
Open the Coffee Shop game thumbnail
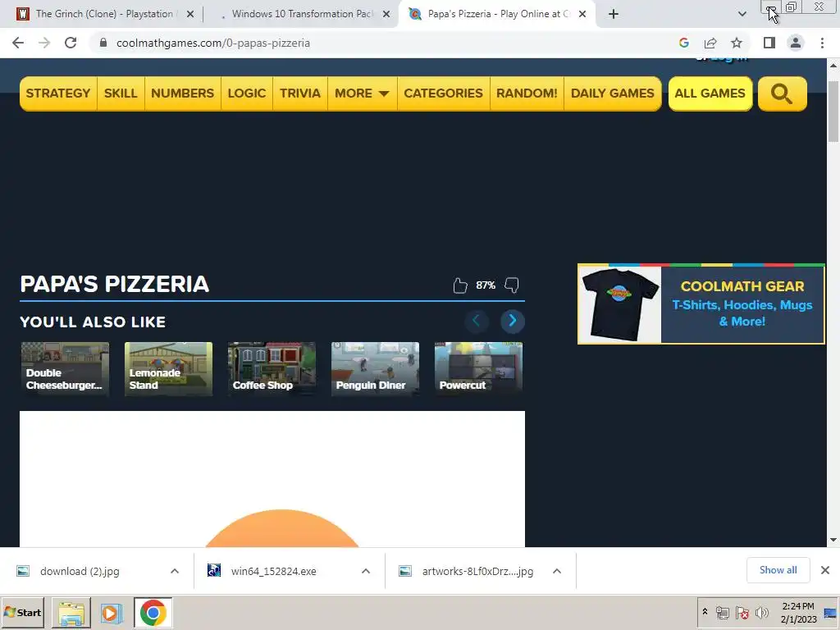coord(272,369)
